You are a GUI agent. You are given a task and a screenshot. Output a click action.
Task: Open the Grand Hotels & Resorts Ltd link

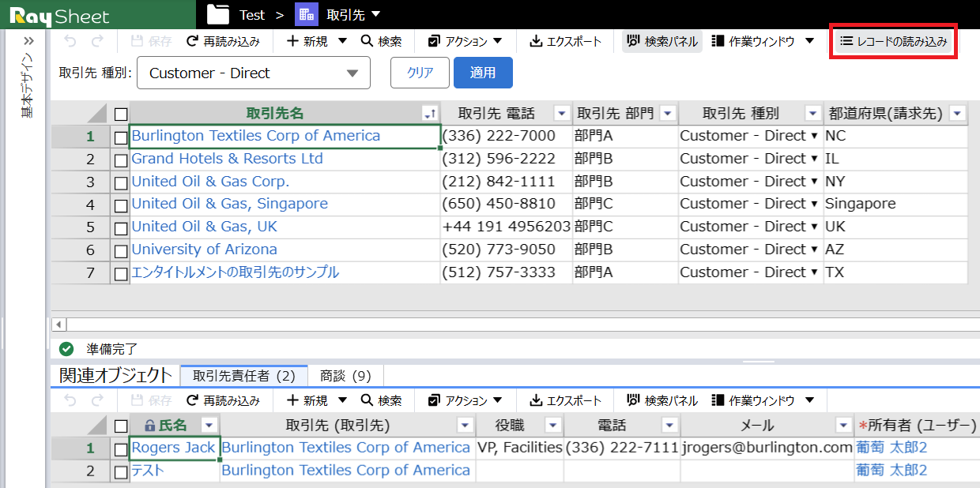[227, 159]
